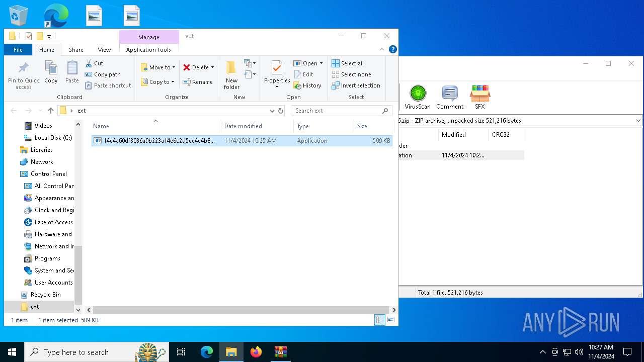Viewport: 644px width, 362px height.
Task: Open the Application Tools tab
Action: click(x=148, y=50)
